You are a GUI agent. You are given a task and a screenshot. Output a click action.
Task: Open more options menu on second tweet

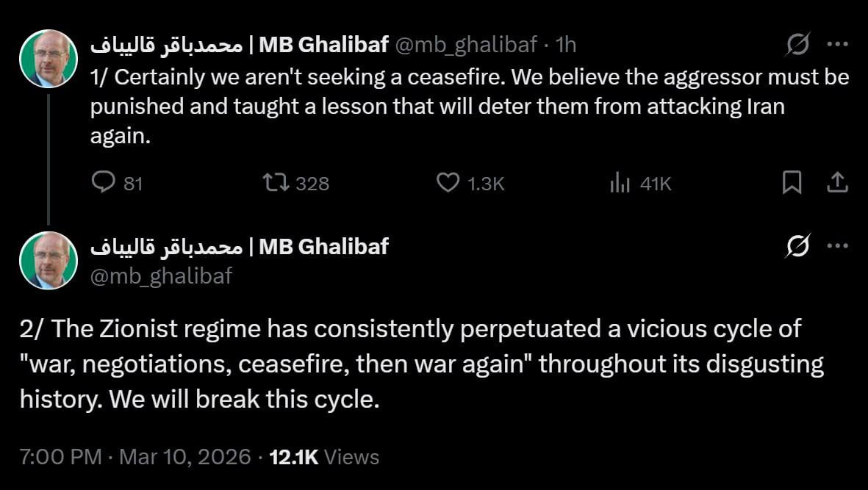(838, 246)
